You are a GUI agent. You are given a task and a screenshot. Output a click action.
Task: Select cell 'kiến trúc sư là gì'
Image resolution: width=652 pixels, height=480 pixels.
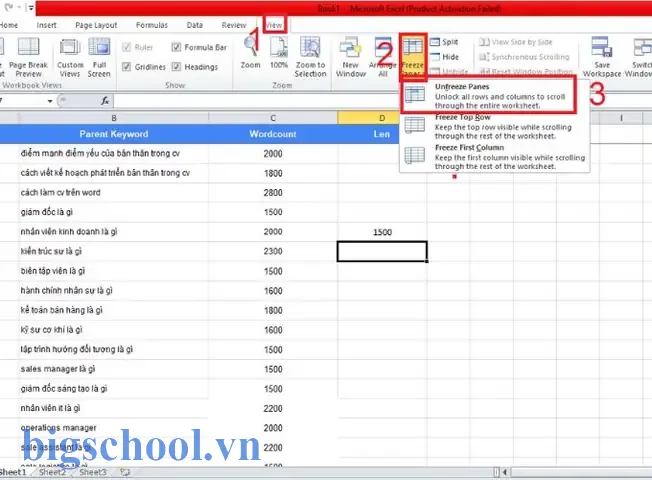tap(114, 251)
